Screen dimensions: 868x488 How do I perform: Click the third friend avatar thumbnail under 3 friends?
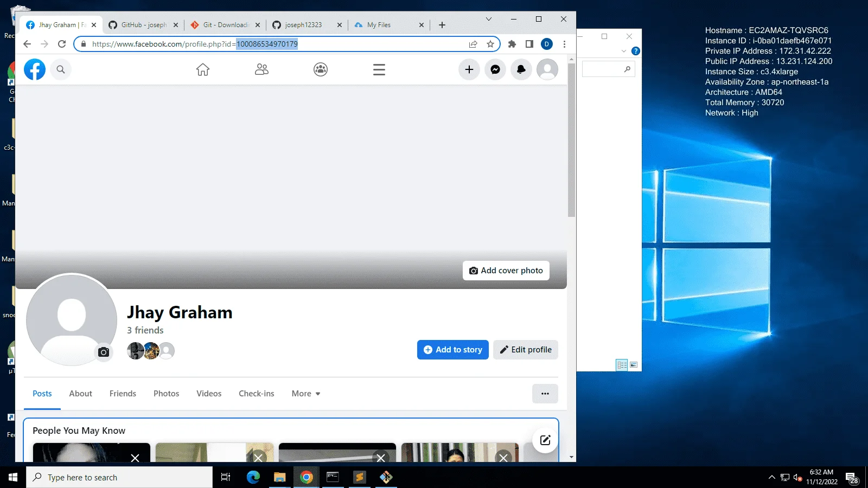(167, 351)
